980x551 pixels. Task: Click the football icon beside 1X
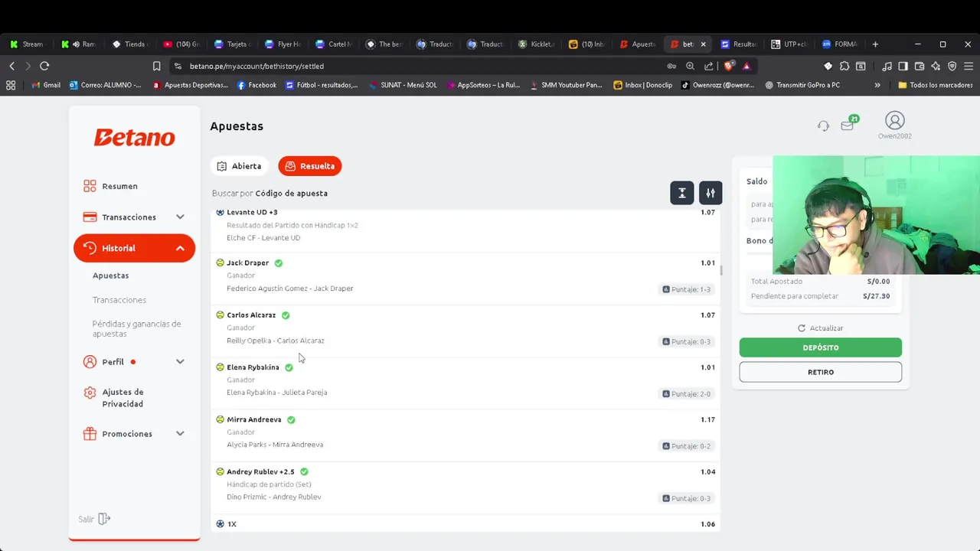(x=220, y=524)
